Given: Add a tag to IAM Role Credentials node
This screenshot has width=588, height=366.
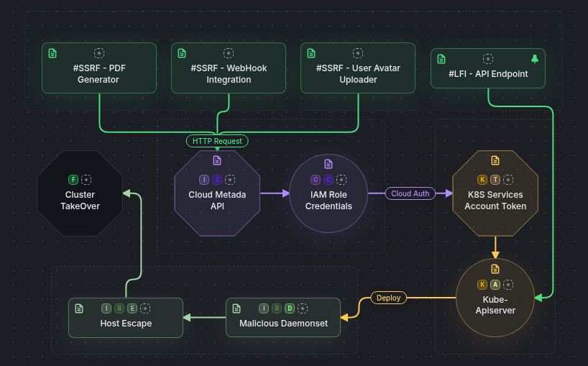Looking at the screenshot, I should click(x=341, y=180).
